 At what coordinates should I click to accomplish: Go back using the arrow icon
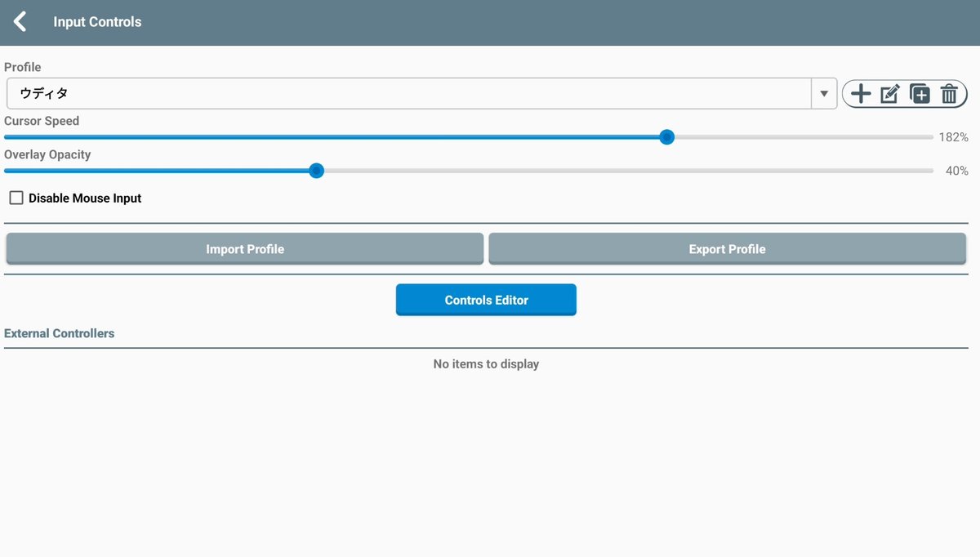(20, 22)
